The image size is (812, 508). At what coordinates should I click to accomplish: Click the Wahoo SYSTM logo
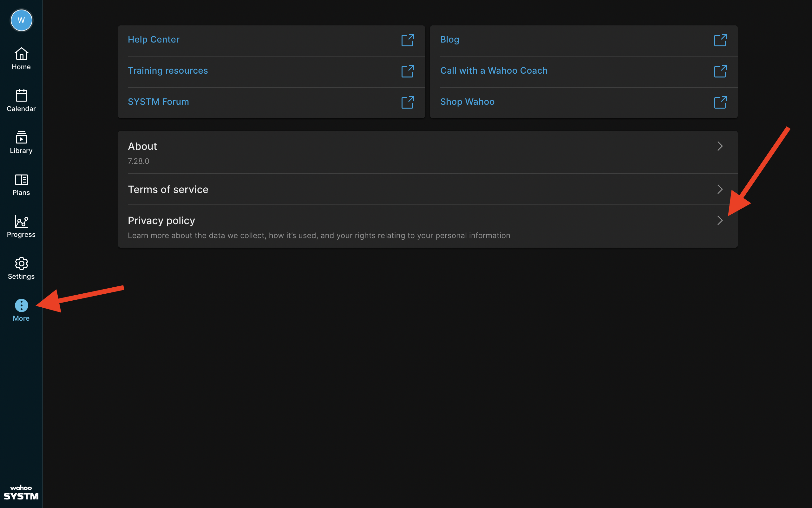21,492
